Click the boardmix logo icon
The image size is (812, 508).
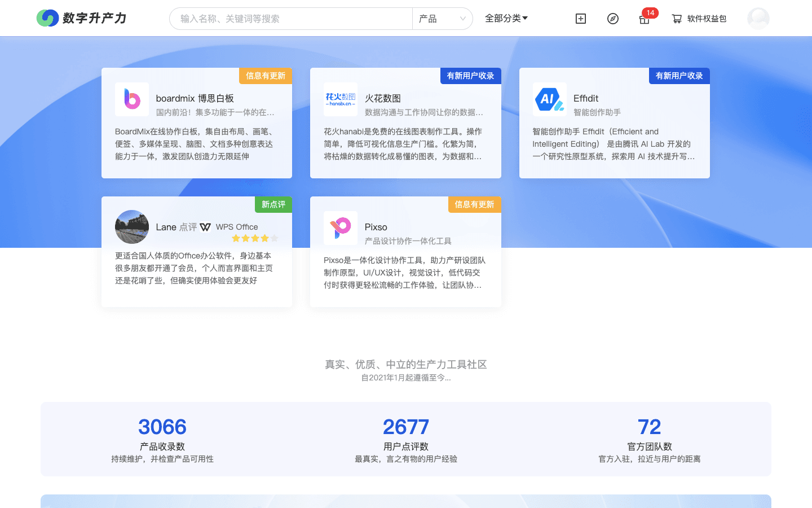132,99
